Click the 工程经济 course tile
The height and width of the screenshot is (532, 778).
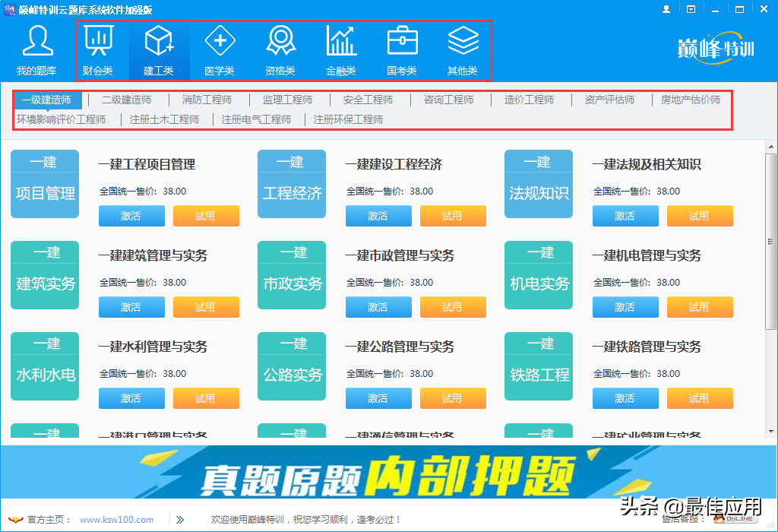pyautogui.click(x=292, y=184)
